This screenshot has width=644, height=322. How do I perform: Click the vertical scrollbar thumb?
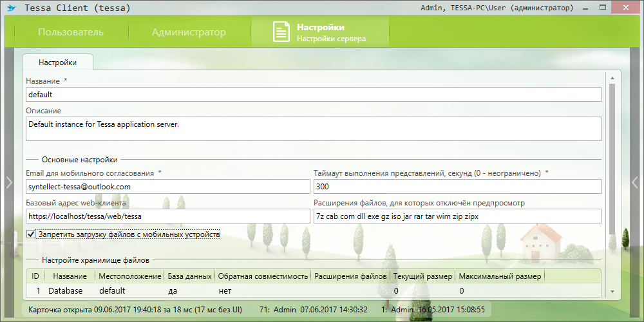(612, 159)
